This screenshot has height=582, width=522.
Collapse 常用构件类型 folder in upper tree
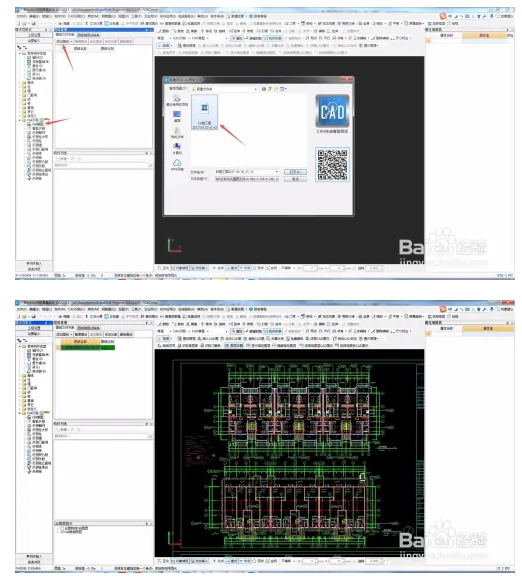pyautogui.click(x=20, y=53)
